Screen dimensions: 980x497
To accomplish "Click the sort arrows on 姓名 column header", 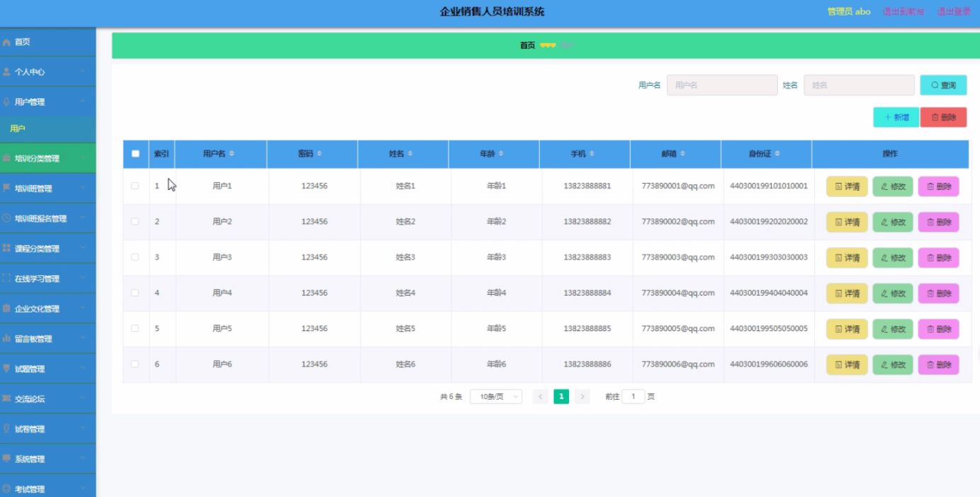I will click(x=410, y=154).
